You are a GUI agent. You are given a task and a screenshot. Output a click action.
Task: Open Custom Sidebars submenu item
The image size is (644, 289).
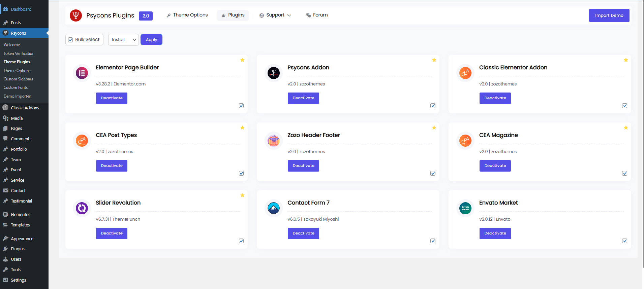[18, 79]
